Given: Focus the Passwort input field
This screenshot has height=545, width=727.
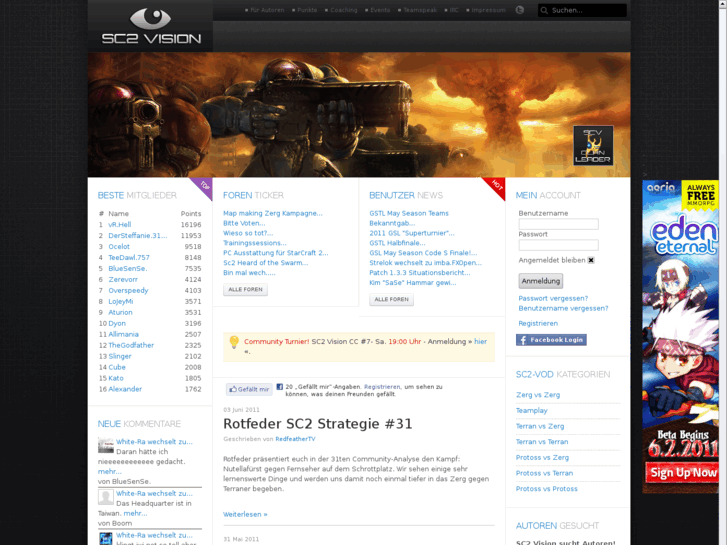Looking at the screenshot, I should 558,245.
